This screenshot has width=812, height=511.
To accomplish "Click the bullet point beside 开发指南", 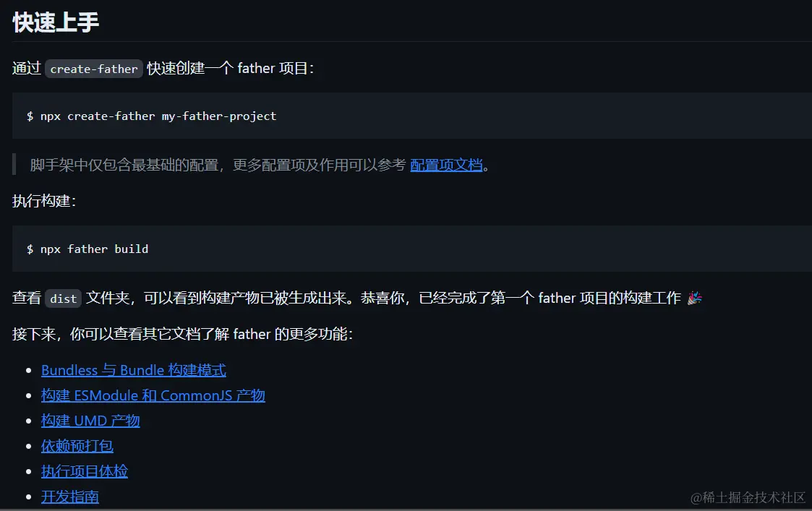I will pyautogui.click(x=30, y=497).
